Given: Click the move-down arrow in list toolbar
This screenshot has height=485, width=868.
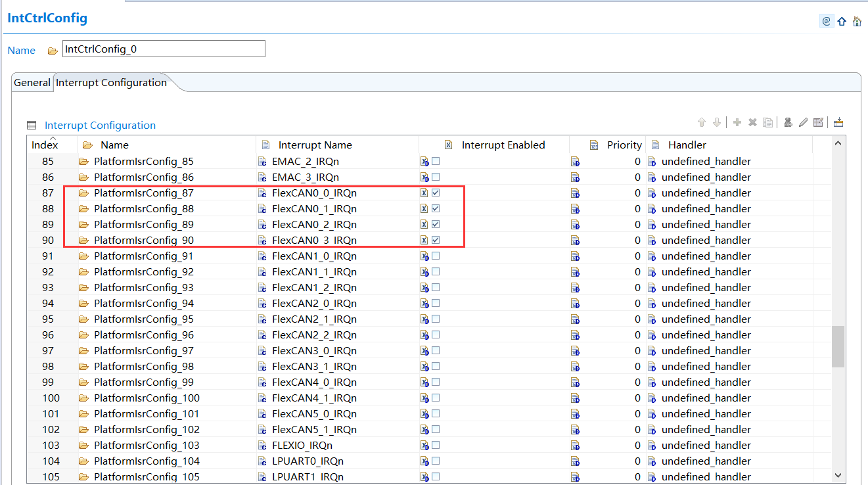Looking at the screenshot, I should (717, 122).
